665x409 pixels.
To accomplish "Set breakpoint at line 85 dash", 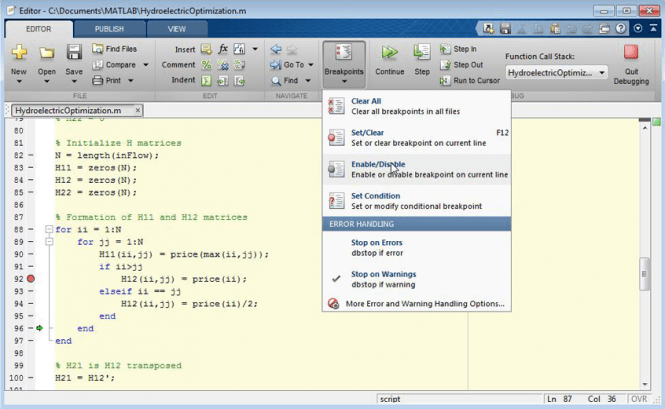I will [31, 192].
